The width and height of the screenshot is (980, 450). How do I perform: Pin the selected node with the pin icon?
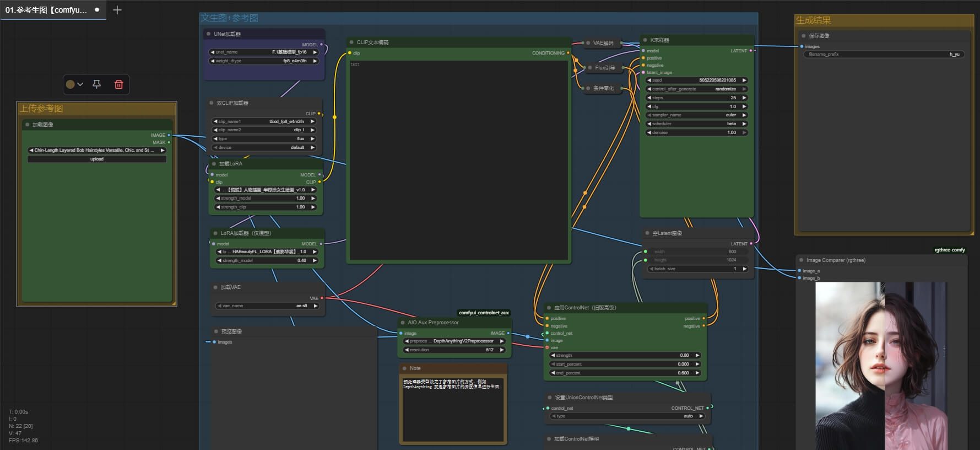pyautogui.click(x=96, y=84)
